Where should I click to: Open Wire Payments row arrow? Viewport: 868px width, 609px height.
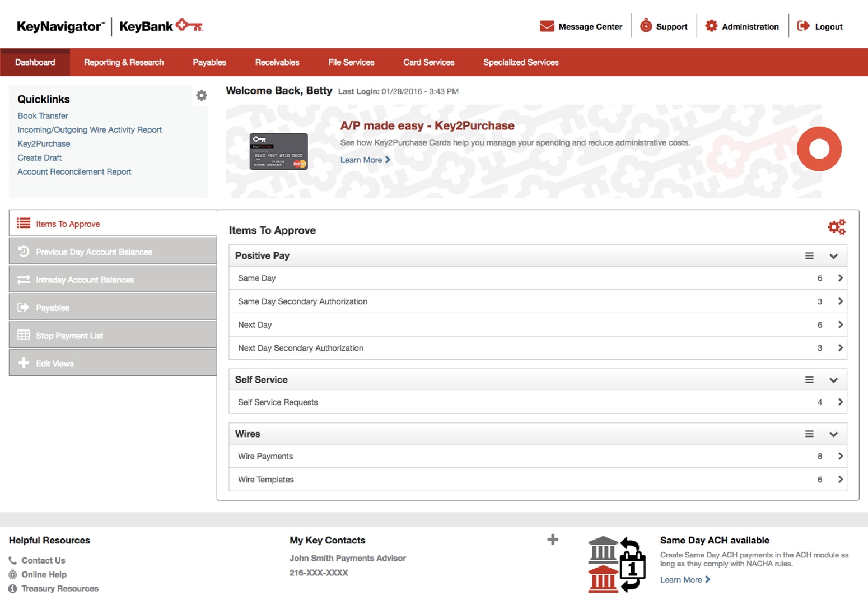840,457
